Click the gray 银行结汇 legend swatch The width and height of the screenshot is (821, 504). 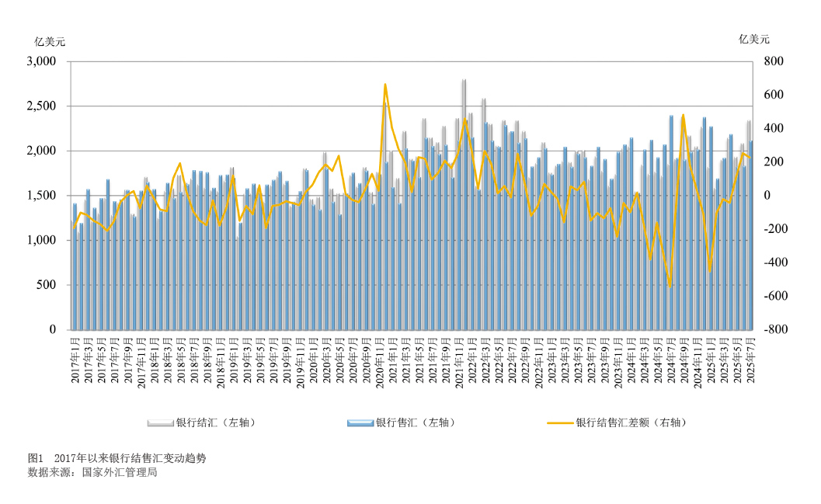161,423
